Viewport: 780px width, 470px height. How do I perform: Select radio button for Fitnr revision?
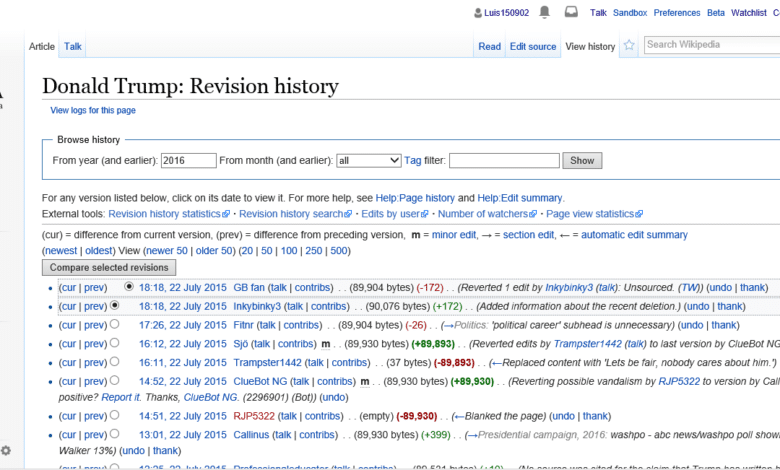point(114,324)
